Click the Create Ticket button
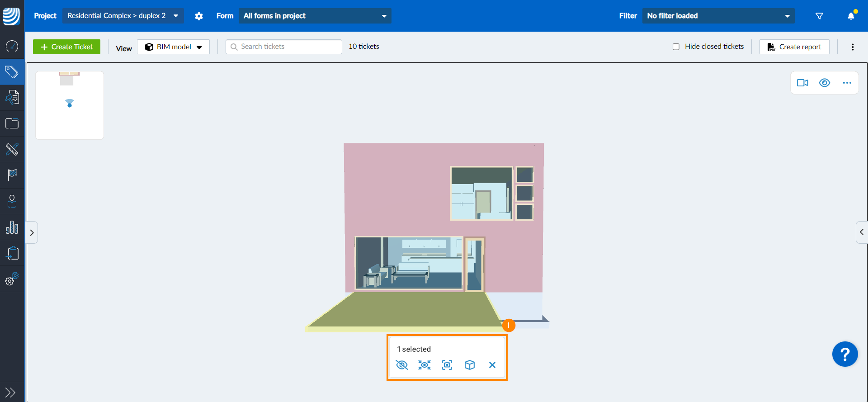Image resolution: width=868 pixels, height=402 pixels. point(67,47)
